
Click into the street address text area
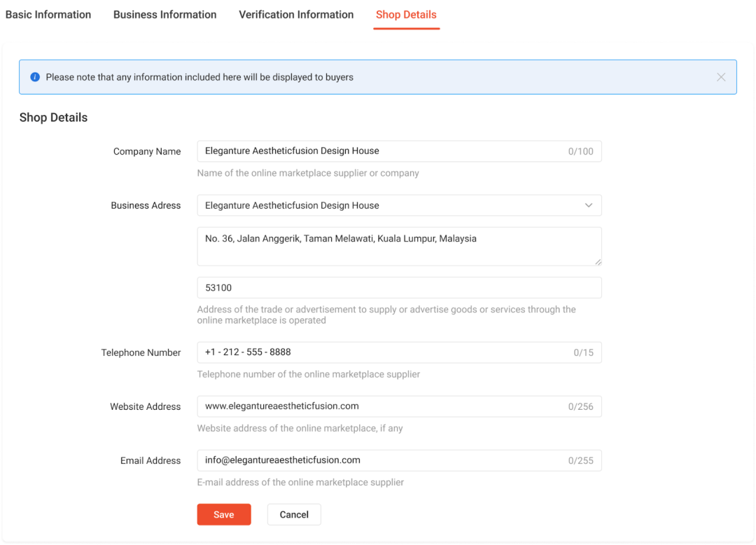[x=399, y=246]
